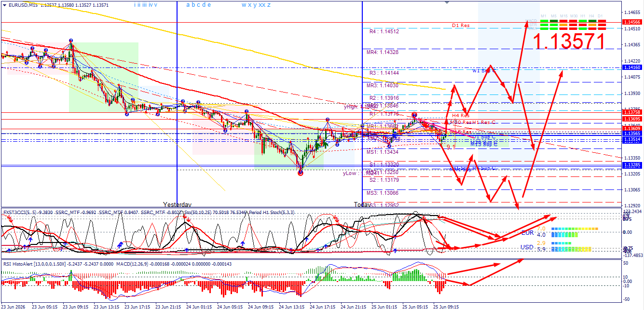Click the Today session label
Image resolution: width=644 pixels, height=310 pixels.
point(362,204)
